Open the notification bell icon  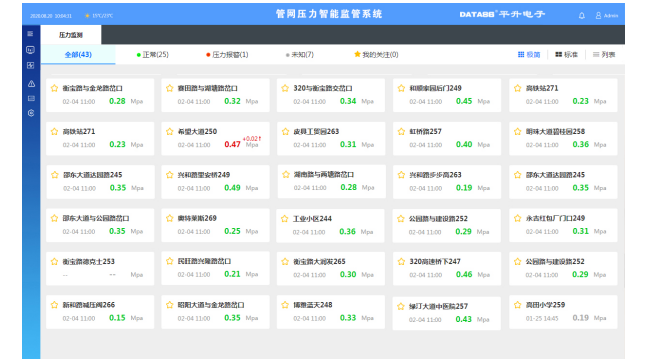[x=582, y=15]
